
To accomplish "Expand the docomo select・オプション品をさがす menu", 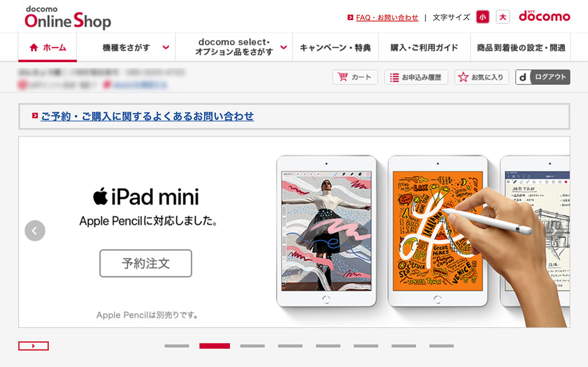I will click(234, 48).
